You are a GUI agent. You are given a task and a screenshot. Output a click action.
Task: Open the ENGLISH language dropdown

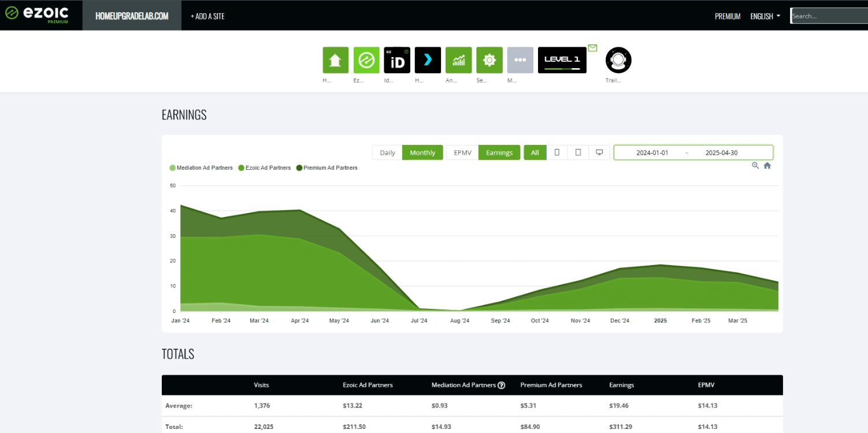point(765,16)
